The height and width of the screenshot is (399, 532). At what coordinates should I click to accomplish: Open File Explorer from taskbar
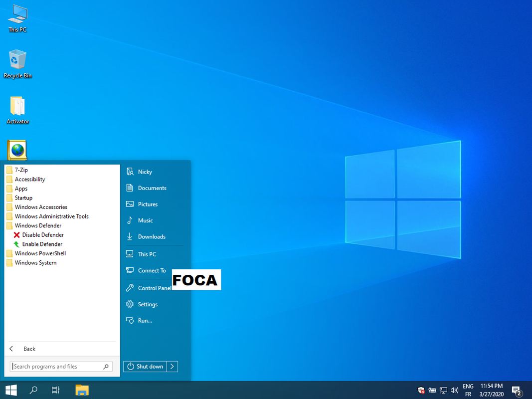coord(82,390)
